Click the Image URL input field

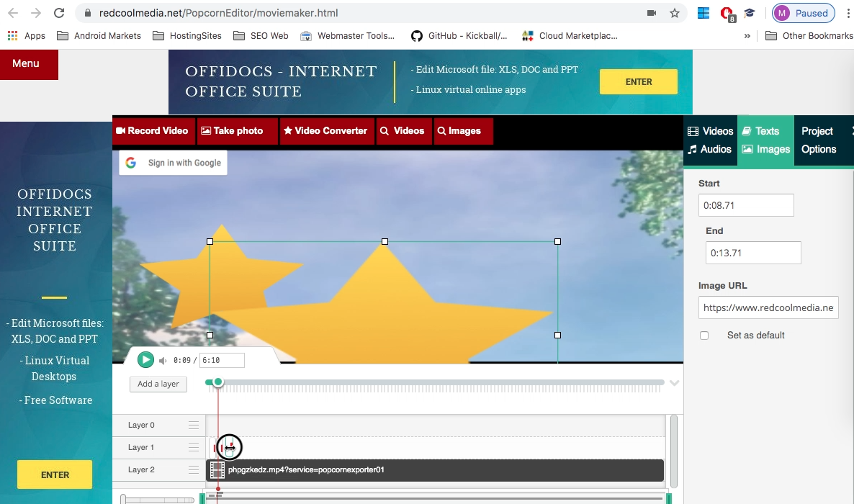(x=768, y=308)
